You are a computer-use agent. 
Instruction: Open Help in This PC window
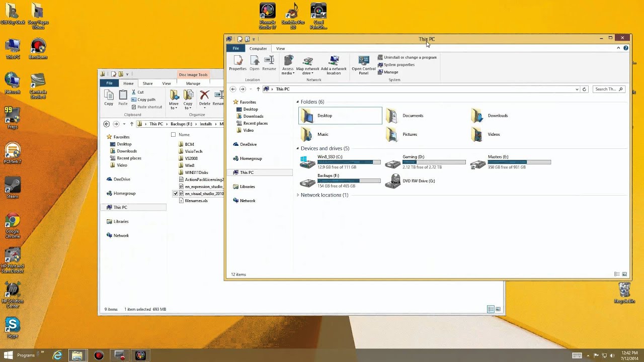(x=626, y=48)
